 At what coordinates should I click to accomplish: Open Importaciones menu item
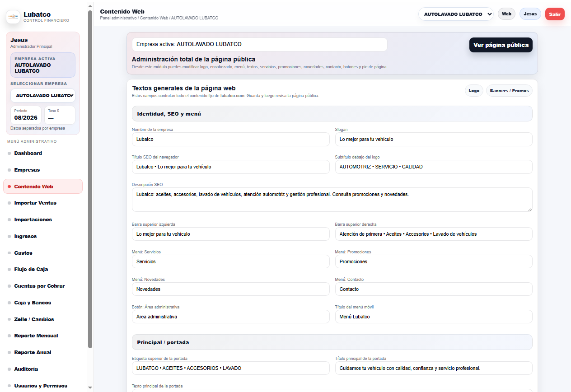(43, 219)
